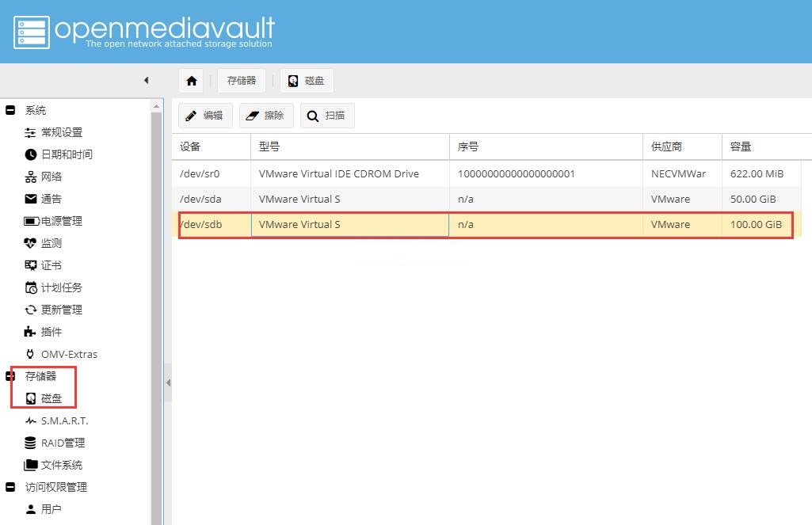Viewport: 812px width, 525px height.
Task: Click the 存储器 breadcrumb item
Action: (241, 81)
